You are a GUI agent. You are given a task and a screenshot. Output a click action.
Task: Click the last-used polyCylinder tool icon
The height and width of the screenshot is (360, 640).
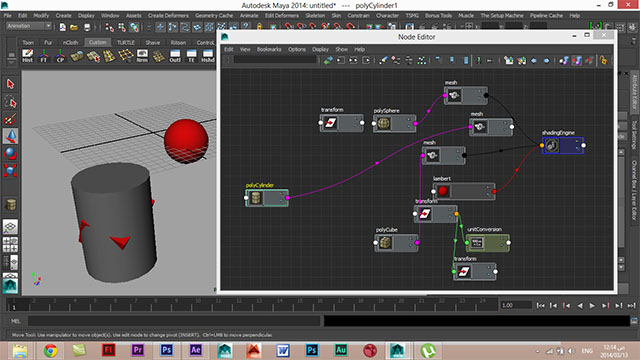tap(11, 204)
